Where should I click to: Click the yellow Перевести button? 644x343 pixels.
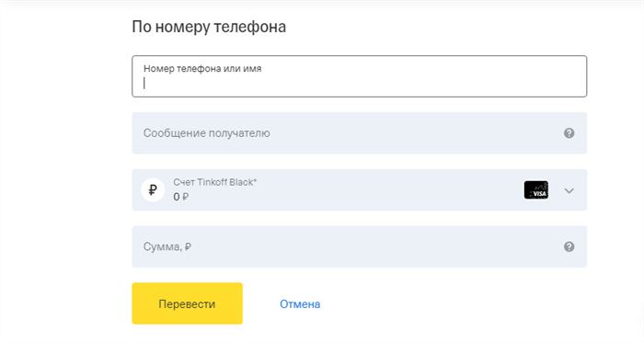click(x=187, y=303)
